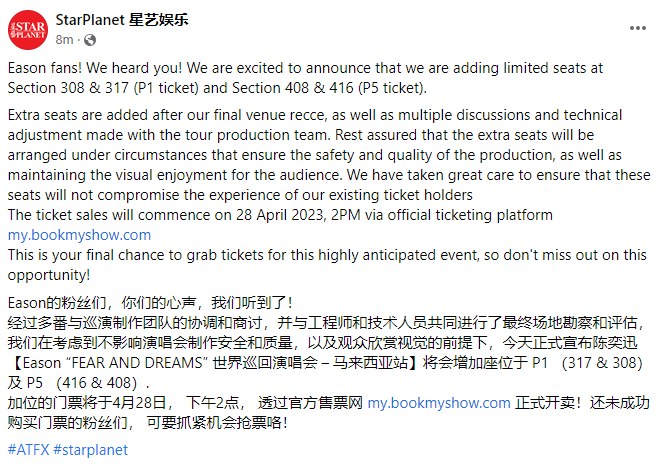Open the three-dot post options menu
Image resolution: width=656 pixels, height=466 pixels.
pyautogui.click(x=638, y=28)
